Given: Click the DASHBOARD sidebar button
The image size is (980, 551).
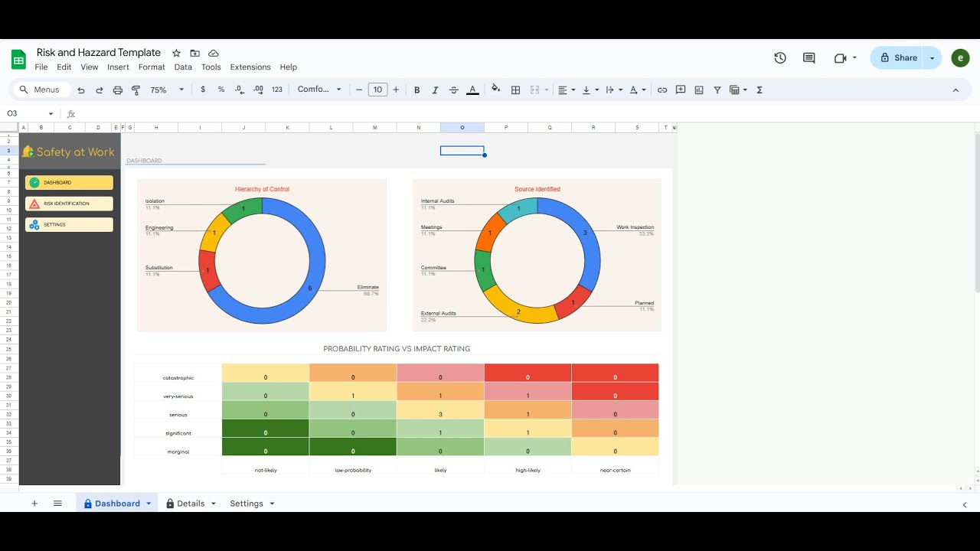Looking at the screenshot, I should (x=69, y=183).
